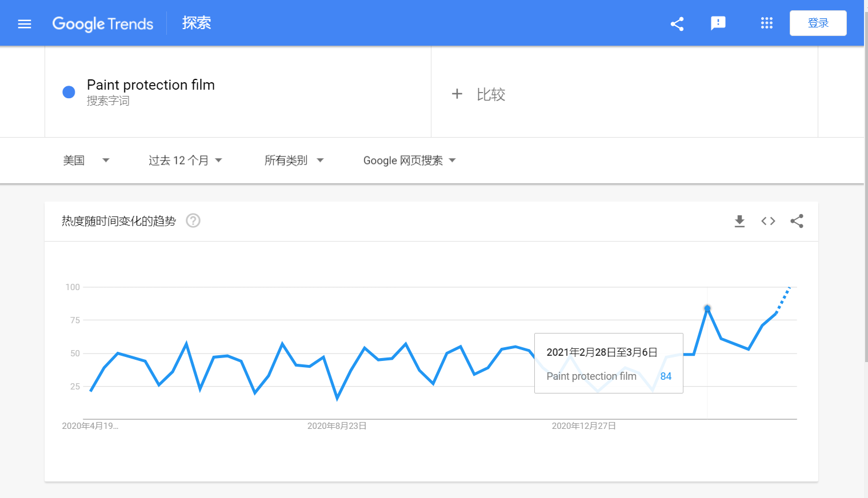Download the chart as CSV
Screen dimensions: 868x498
click(x=739, y=221)
